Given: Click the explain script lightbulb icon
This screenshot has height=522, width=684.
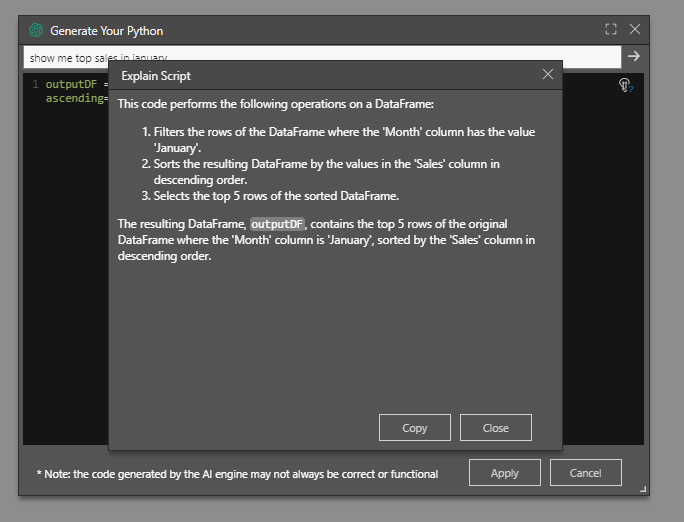Looking at the screenshot, I should [626, 85].
